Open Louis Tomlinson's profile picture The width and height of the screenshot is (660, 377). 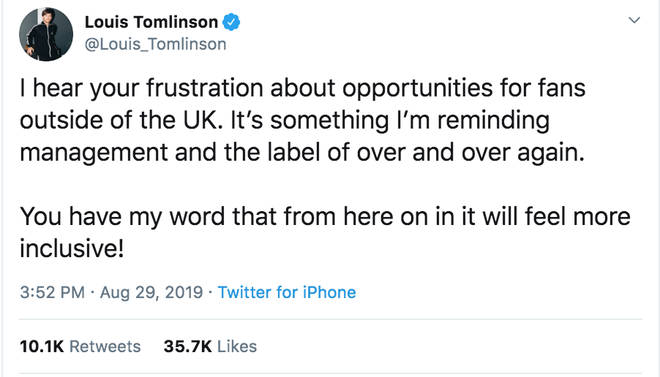coord(46,34)
